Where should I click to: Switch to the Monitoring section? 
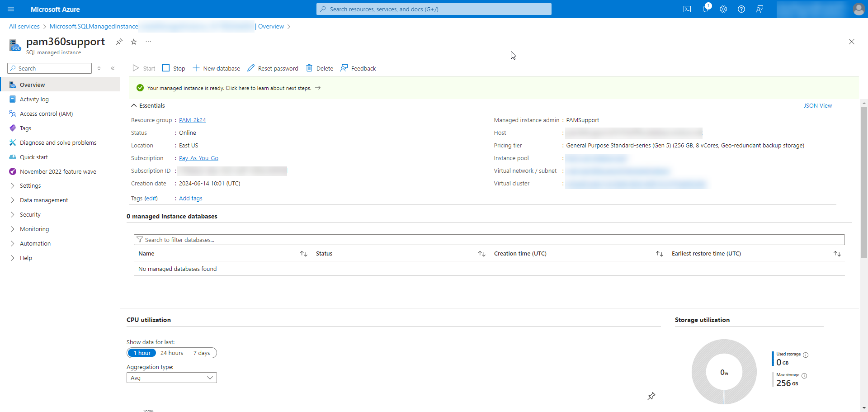34,229
